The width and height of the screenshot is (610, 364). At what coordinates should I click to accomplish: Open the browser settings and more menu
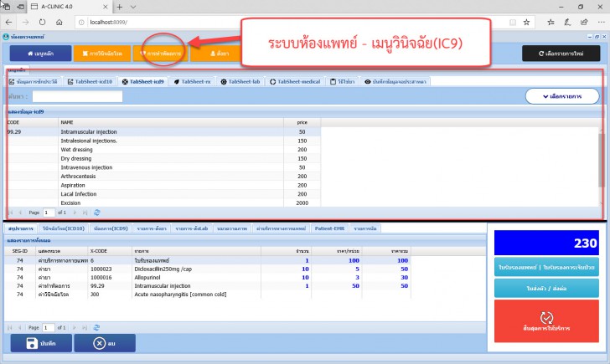(601, 23)
